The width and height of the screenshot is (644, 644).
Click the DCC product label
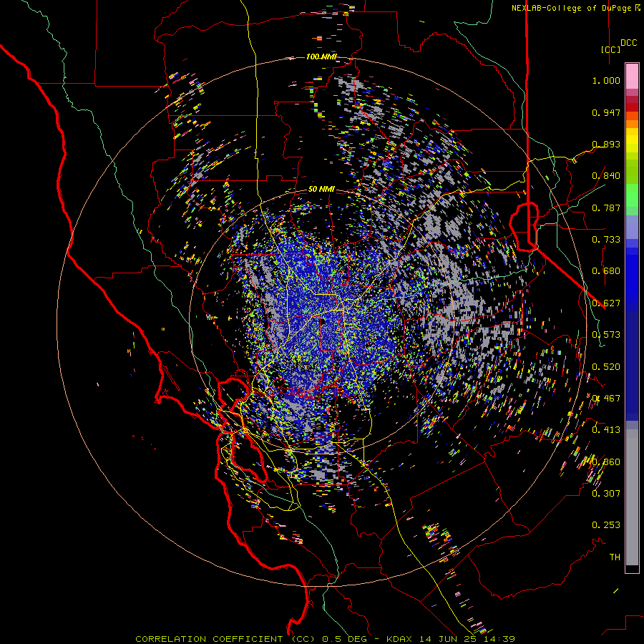(x=628, y=43)
